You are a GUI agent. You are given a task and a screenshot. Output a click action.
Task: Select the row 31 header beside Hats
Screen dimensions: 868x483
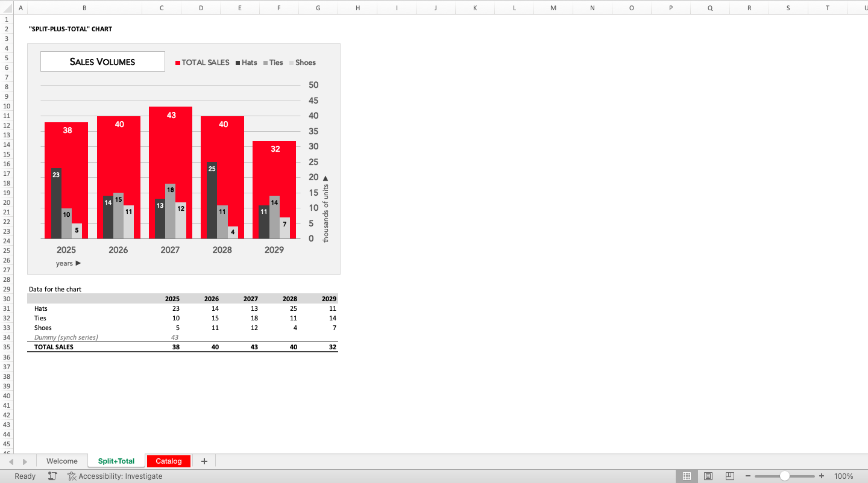[x=7, y=308]
